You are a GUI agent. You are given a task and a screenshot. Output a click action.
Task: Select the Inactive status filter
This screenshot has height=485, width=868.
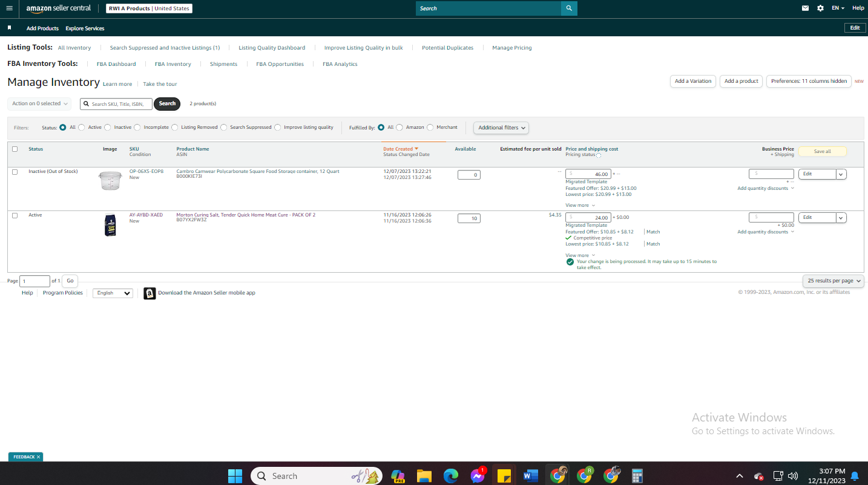(x=108, y=128)
